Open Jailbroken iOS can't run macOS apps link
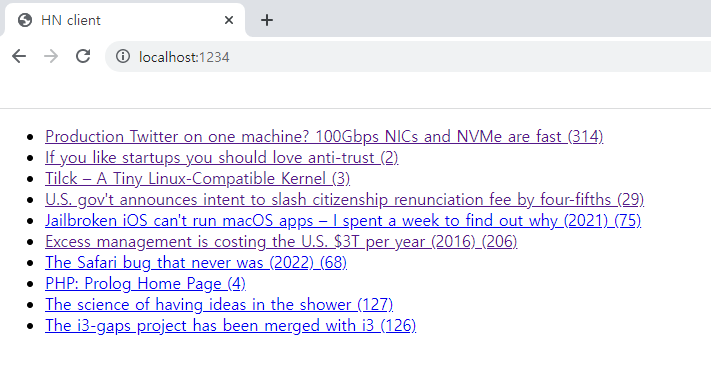The image size is (711, 368). click(x=343, y=221)
